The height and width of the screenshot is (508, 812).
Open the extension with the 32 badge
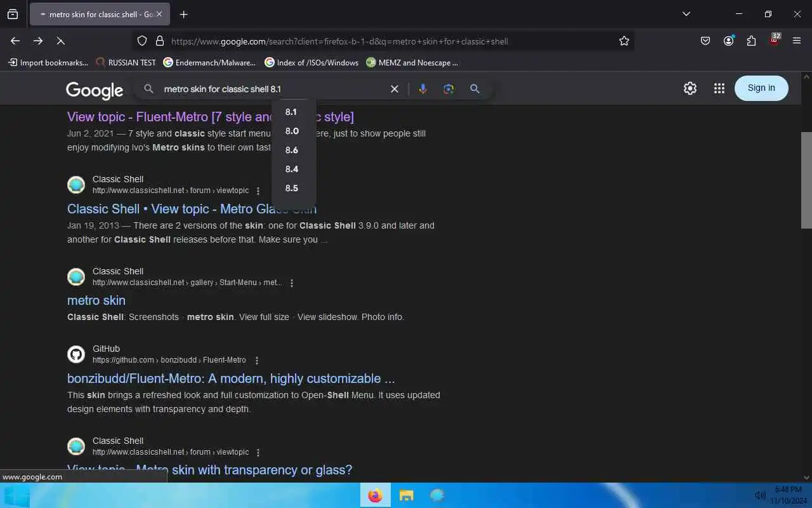(x=775, y=39)
